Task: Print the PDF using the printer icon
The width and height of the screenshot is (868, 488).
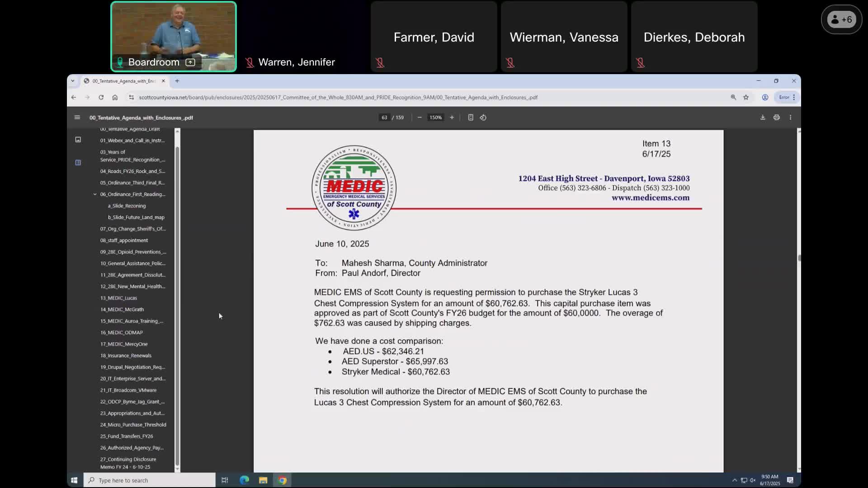Action: click(776, 117)
